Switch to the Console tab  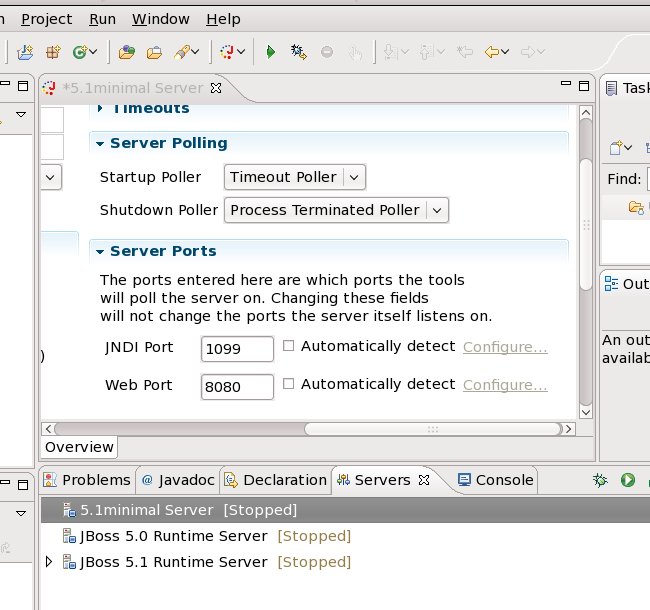click(496, 480)
